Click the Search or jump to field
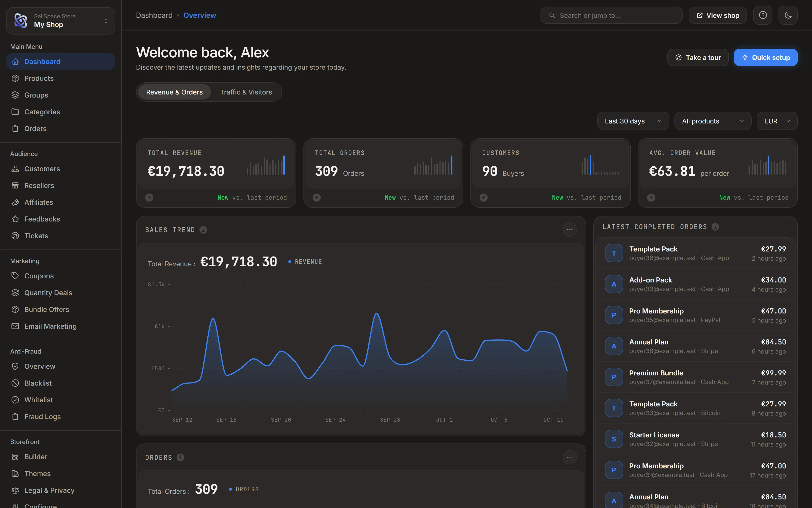 pos(611,15)
